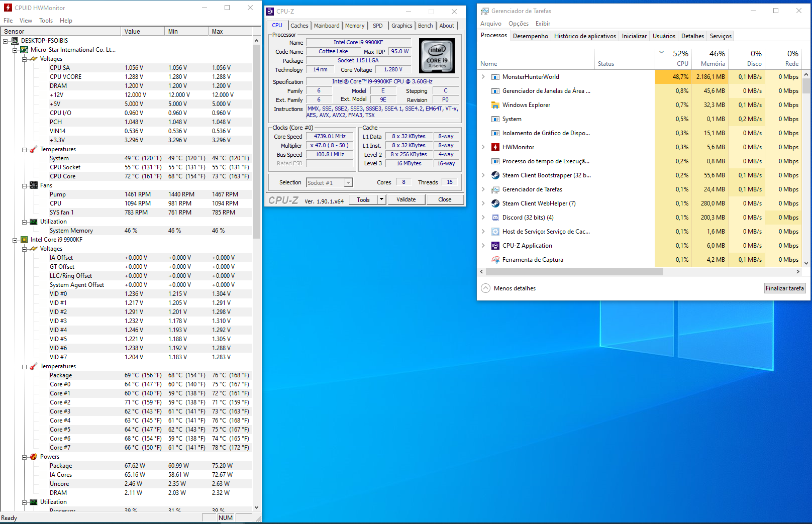Click the System process icon
812x524 pixels.
(x=495, y=119)
